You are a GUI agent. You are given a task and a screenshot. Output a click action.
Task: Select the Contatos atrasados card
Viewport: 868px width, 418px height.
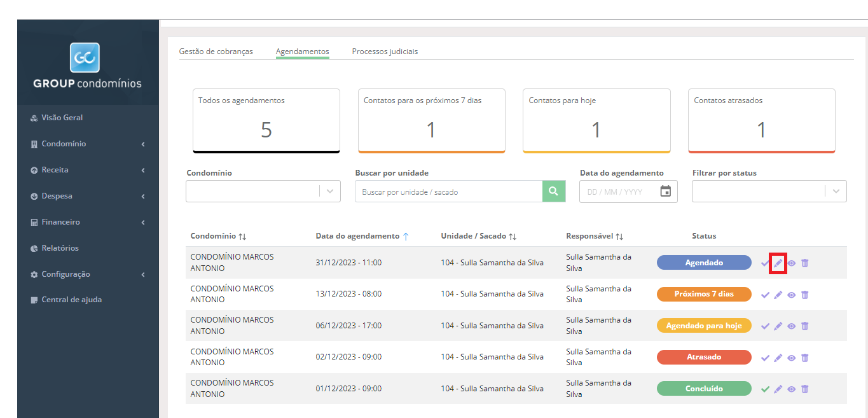tap(762, 121)
